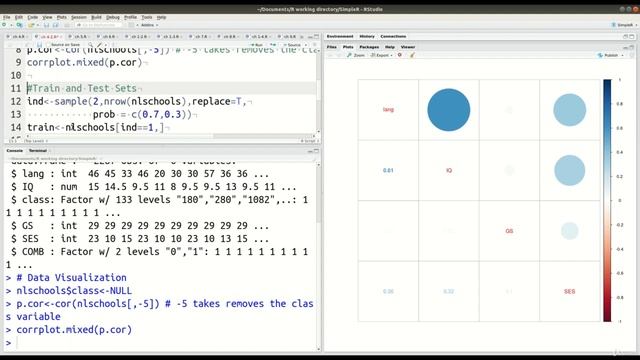This screenshot has height=360, width=640.
Task: Switch to the Viewer tab
Action: tap(408, 47)
